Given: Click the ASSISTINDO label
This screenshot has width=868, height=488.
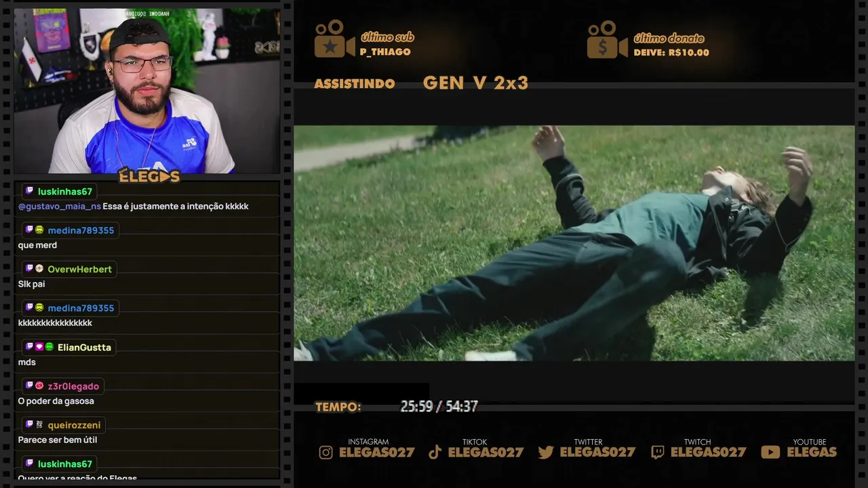Looking at the screenshot, I should [355, 84].
